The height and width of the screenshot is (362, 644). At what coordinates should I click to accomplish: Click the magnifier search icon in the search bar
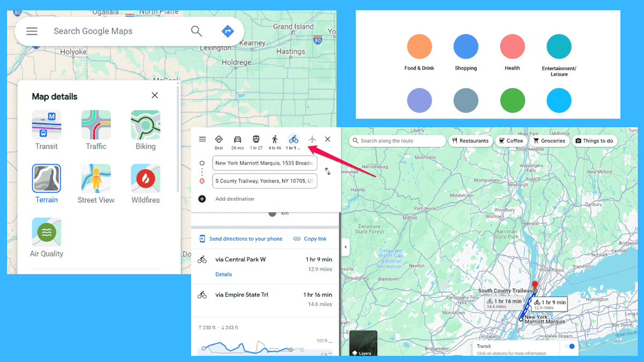196,31
